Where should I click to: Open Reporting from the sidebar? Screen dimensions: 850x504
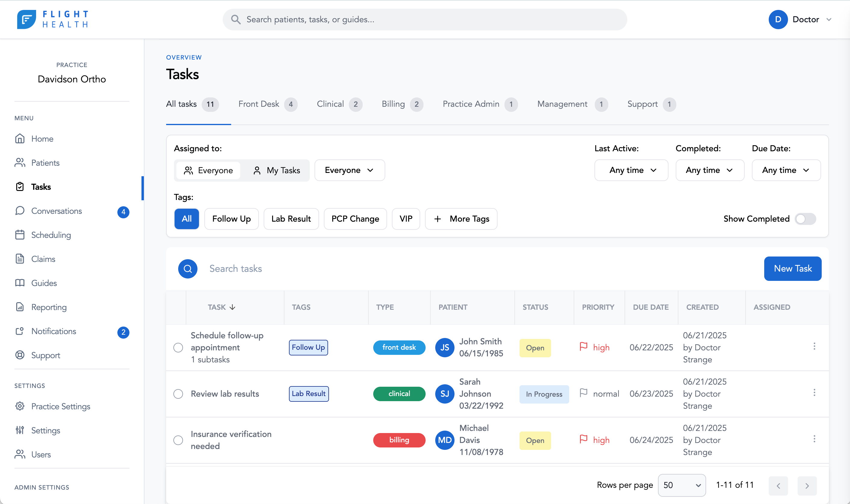point(49,307)
